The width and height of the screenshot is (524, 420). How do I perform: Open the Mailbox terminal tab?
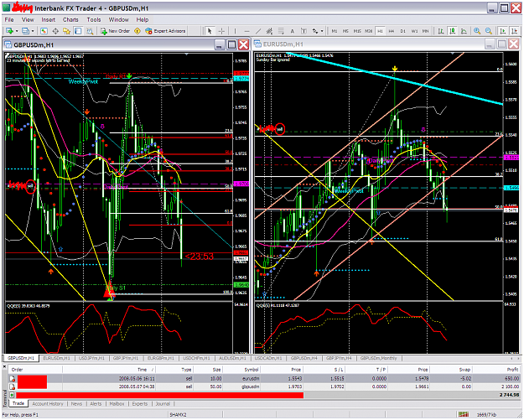pyautogui.click(x=117, y=403)
